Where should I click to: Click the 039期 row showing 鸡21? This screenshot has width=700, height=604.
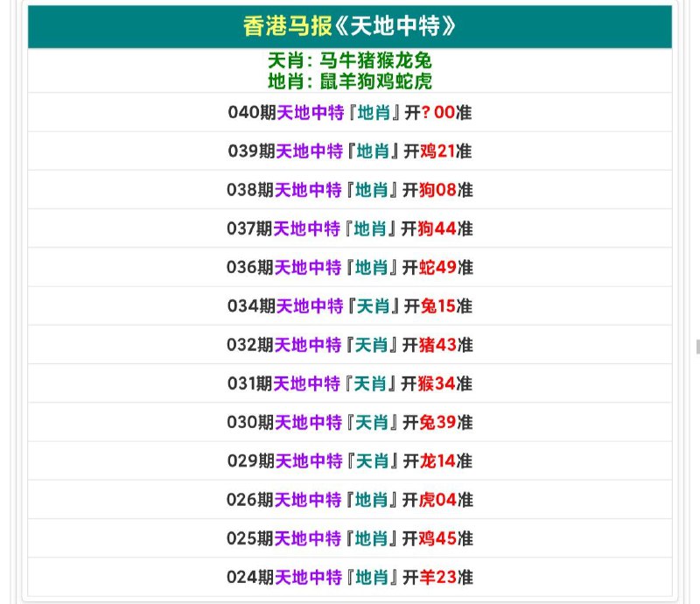pyautogui.click(x=349, y=151)
